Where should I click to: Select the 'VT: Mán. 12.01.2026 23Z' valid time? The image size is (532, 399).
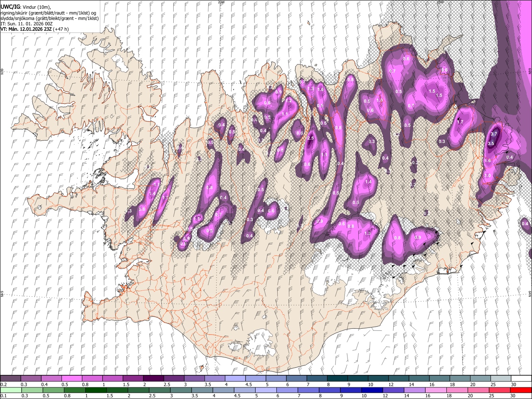26,29
